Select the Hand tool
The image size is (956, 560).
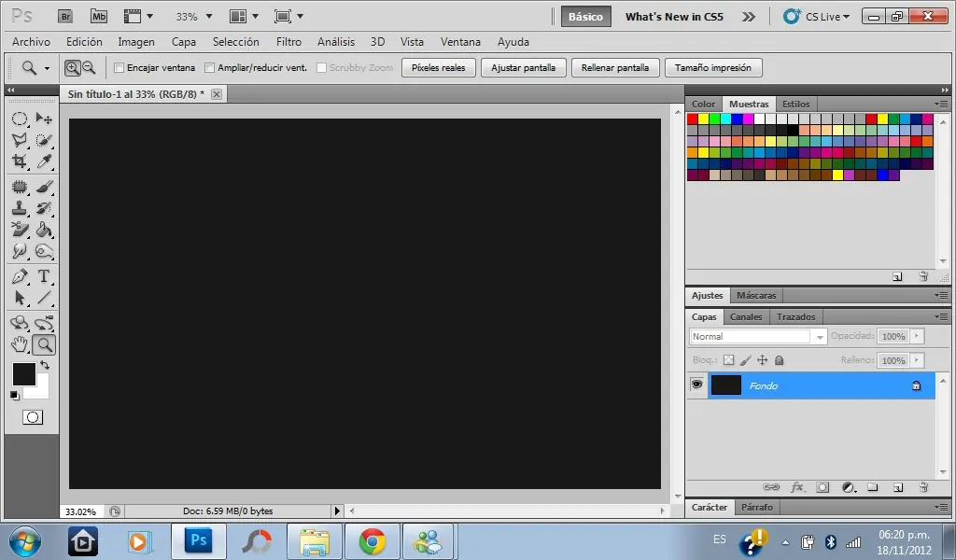pyautogui.click(x=19, y=345)
